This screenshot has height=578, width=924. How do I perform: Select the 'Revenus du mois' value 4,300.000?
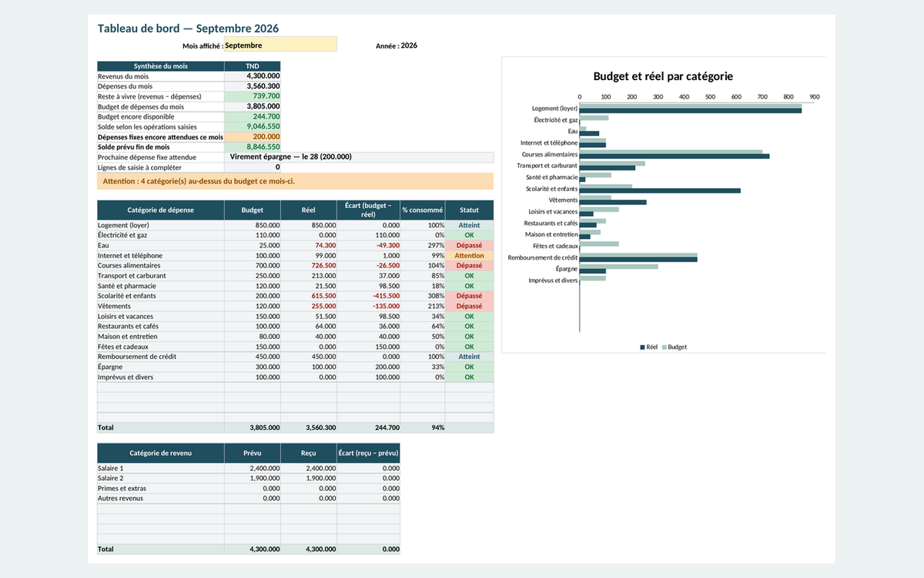[253, 76]
